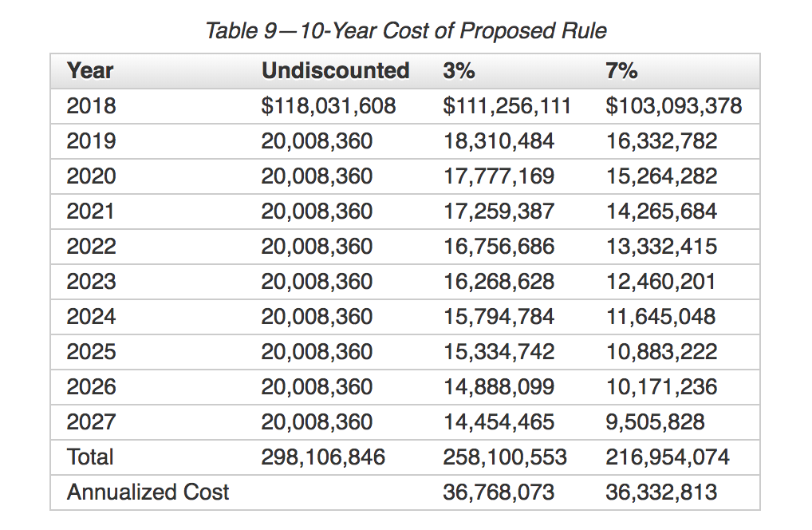Click the 'Year' column header
The height and width of the screenshot is (530, 812).
tap(90, 71)
